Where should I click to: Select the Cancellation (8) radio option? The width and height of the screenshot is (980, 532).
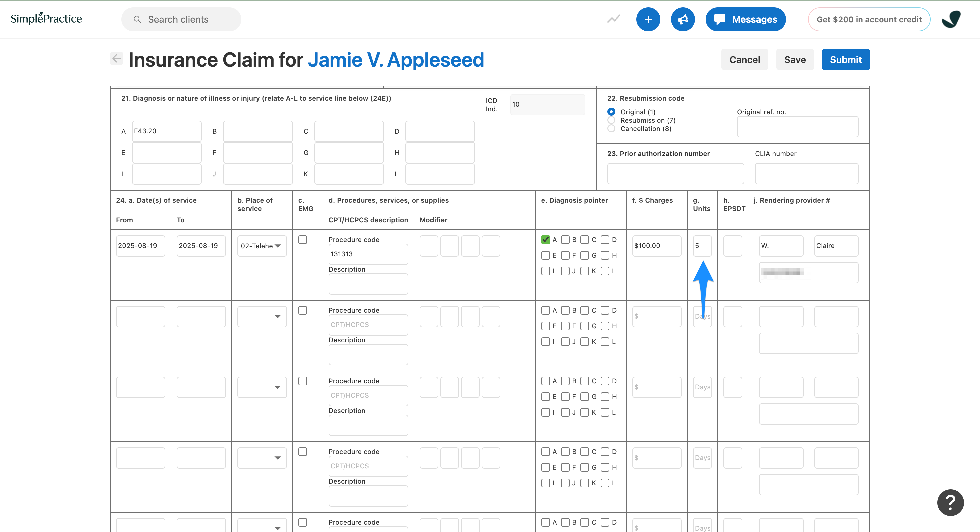click(x=611, y=129)
